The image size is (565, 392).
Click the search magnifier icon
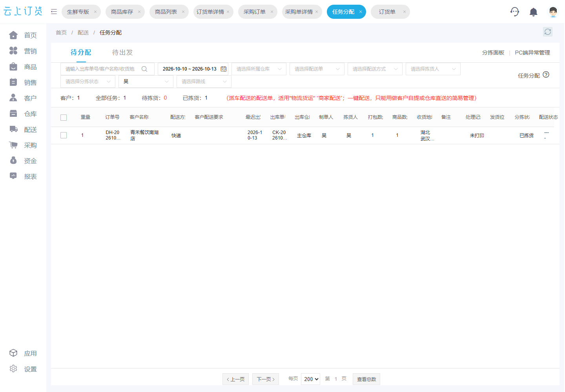144,69
